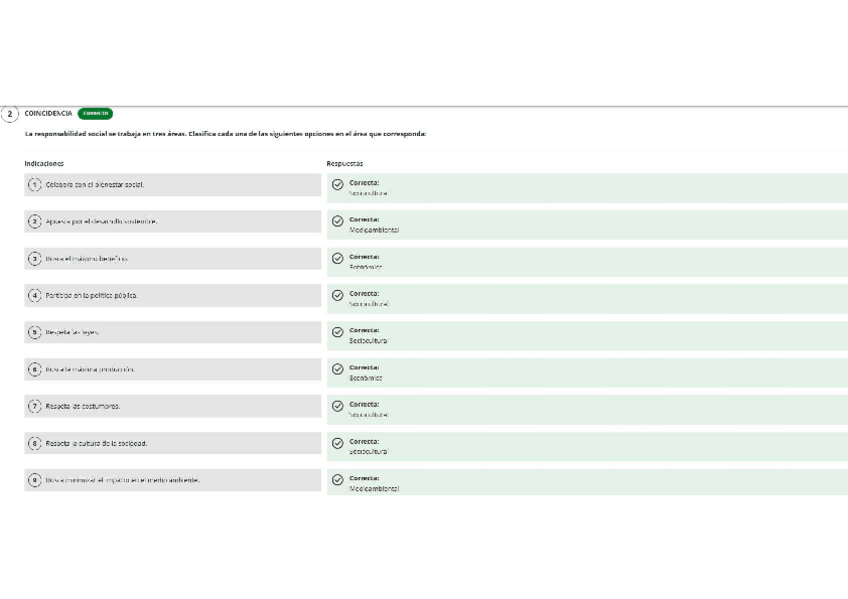Click the green 'Correcto' badge beside COINCIDENCIA
The height and width of the screenshot is (599, 848).
[95, 114]
